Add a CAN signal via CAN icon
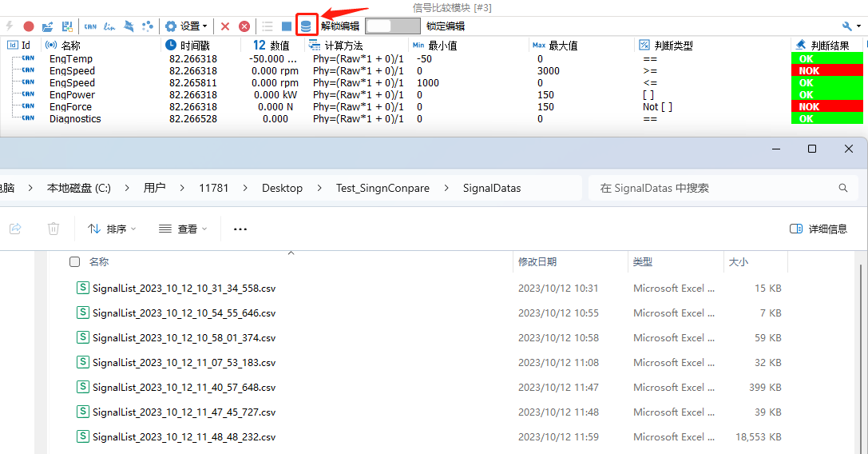 click(90, 26)
